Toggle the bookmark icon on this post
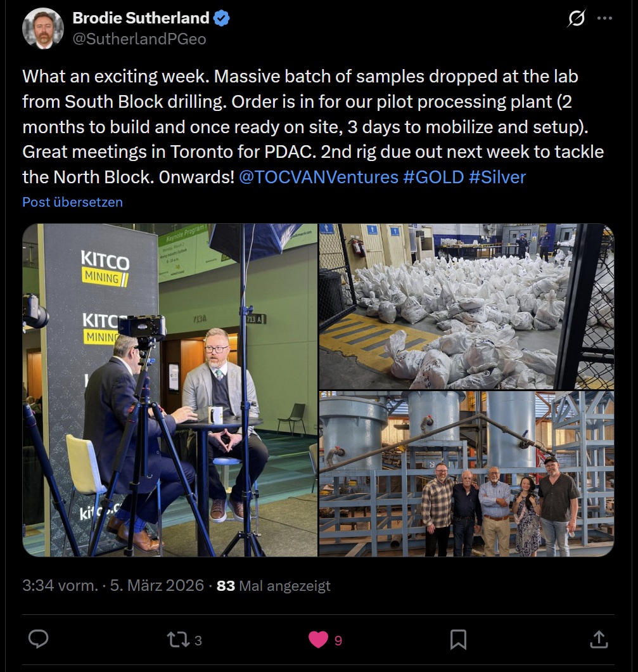The width and height of the screenshot is (638, 672). (458, 640)
